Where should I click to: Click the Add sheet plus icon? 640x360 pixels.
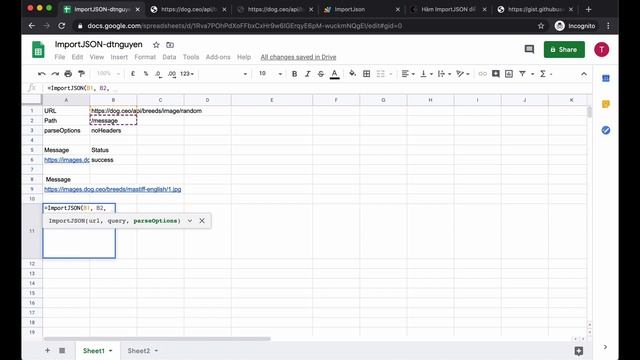(47, 351)
